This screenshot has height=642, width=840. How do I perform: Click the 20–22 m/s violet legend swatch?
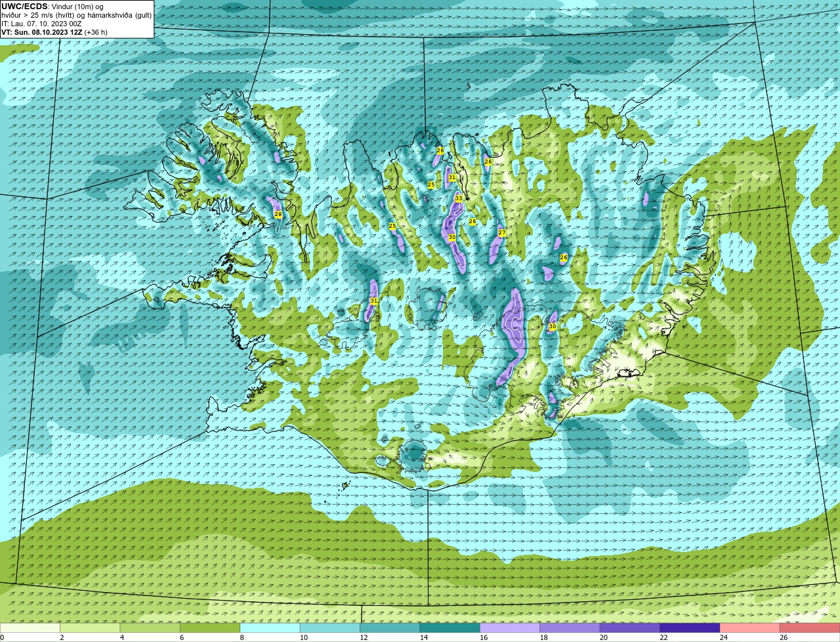(x=630, y=628)
